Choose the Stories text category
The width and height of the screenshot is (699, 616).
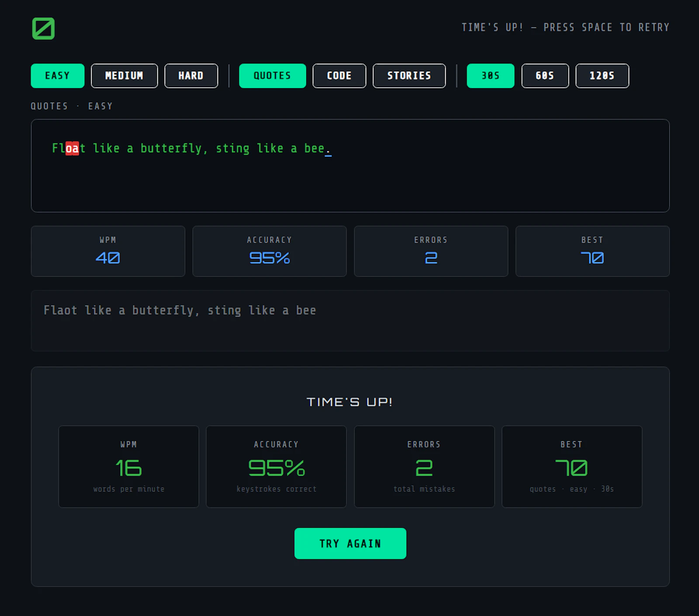pos(409,76)
